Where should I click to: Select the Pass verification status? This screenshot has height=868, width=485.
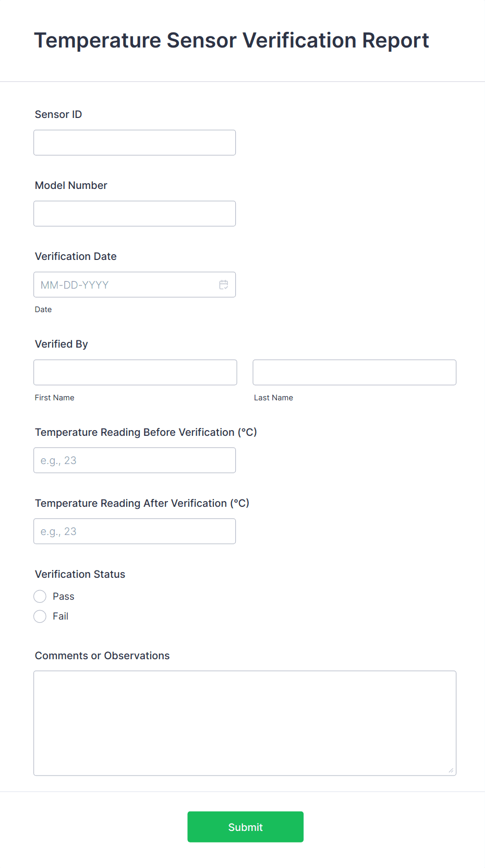click(40, 596)
